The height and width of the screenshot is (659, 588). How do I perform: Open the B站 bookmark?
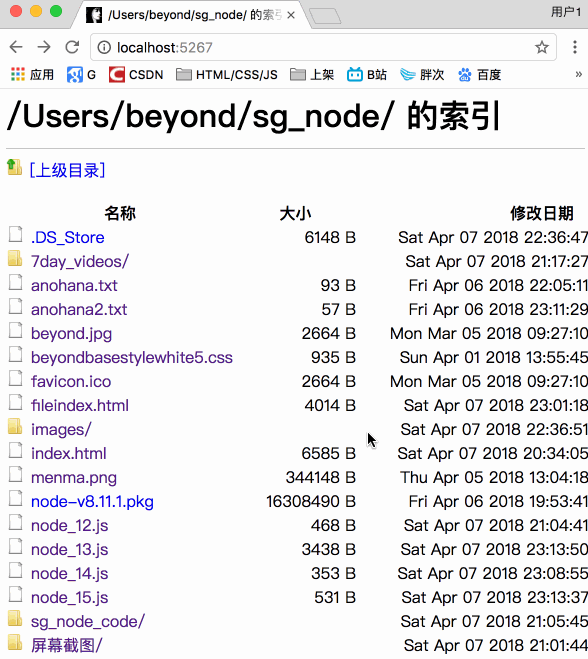click(367, 75)
